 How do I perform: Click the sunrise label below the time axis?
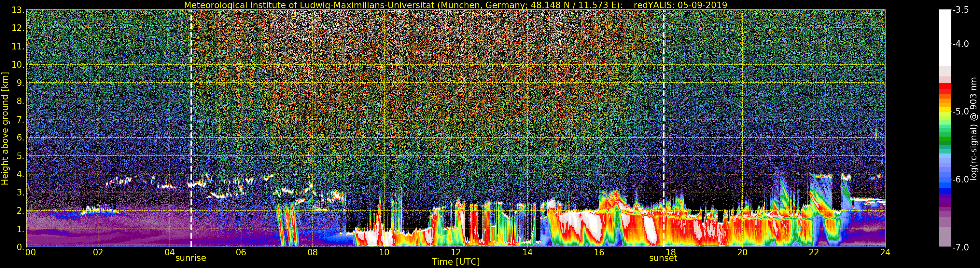(190, 258)
